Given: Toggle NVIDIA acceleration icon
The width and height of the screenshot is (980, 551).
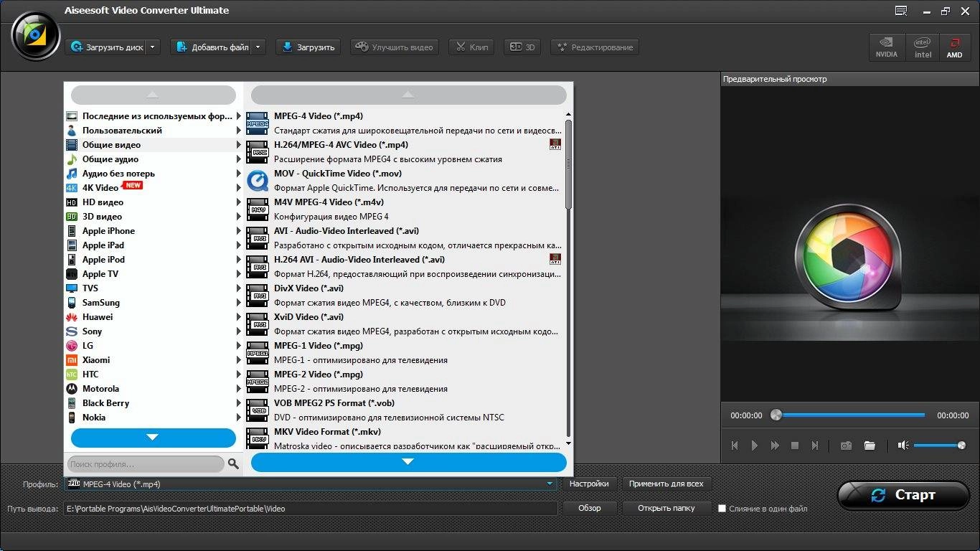Looking at the screenshot, I should 887,48.
